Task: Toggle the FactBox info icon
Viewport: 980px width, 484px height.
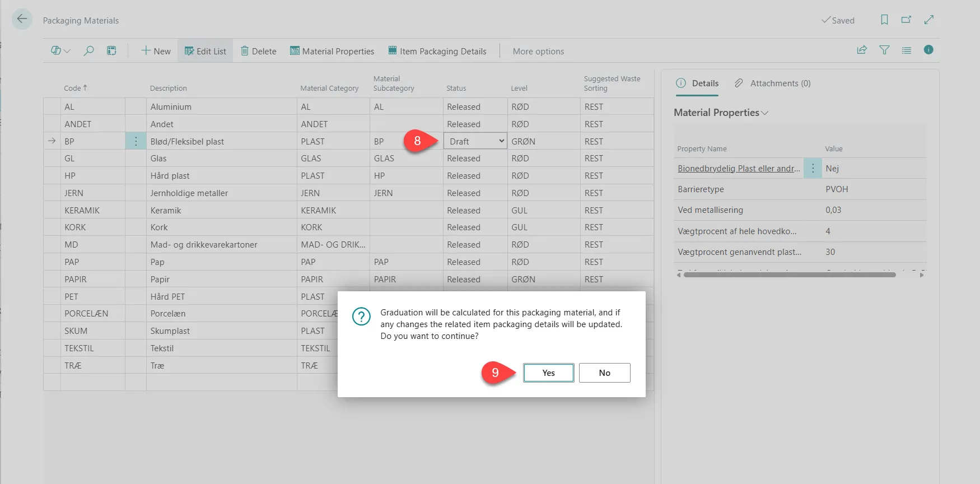Action: pyautogui.click(x=928, y=50)
